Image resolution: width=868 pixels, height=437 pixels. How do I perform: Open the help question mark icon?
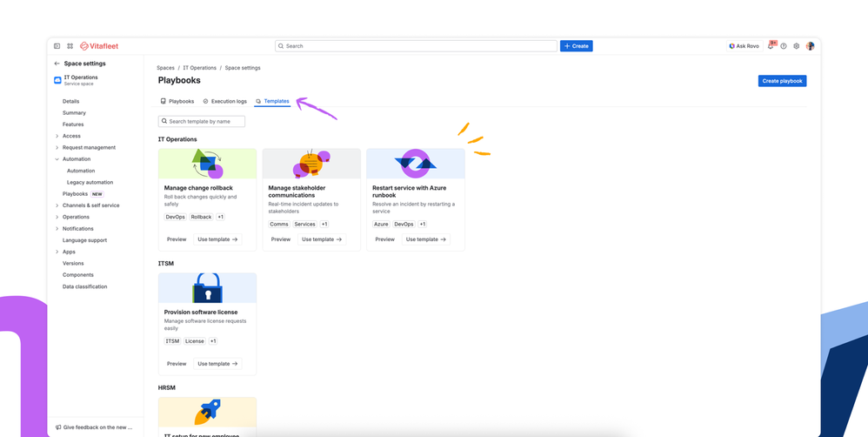click(784, 46)
